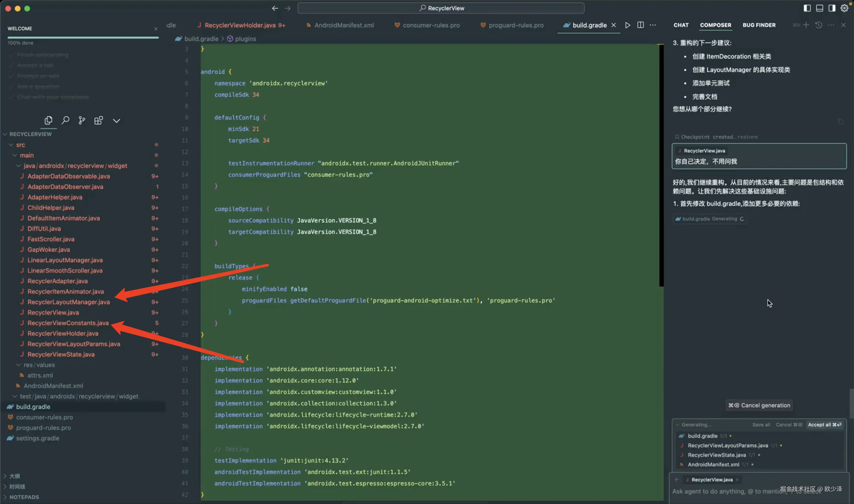This screenshot has width=854, height=504.
Task: Open the Explorer files icon
Action: (x=48, y=120)
